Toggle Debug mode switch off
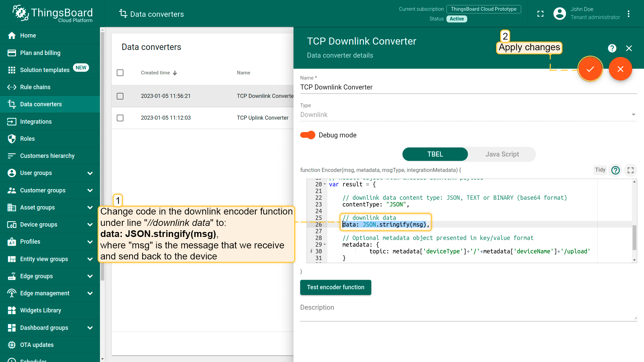Viewport: 644px width, 362px height. tap(308, 135)
